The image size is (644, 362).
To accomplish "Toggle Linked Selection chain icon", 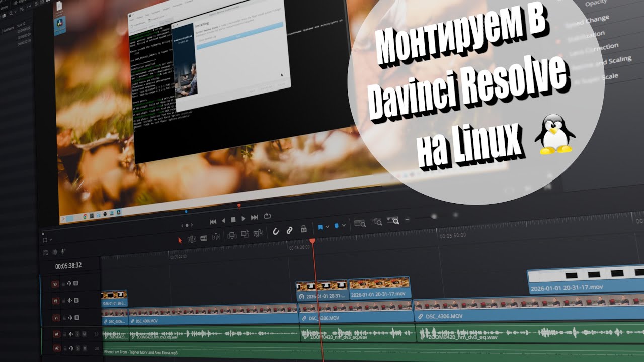I will pyautogui.click(x=289, y=230).
